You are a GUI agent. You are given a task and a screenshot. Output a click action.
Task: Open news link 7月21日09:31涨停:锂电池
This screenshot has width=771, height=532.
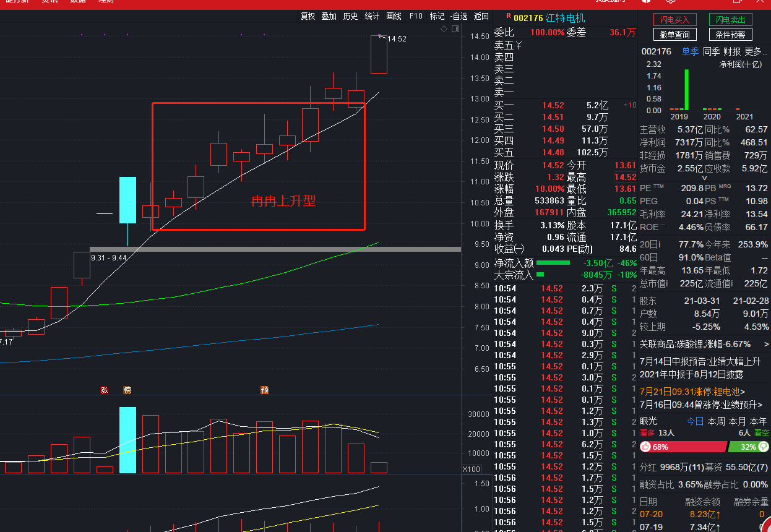pyautogui.click(x=692, y=392)
